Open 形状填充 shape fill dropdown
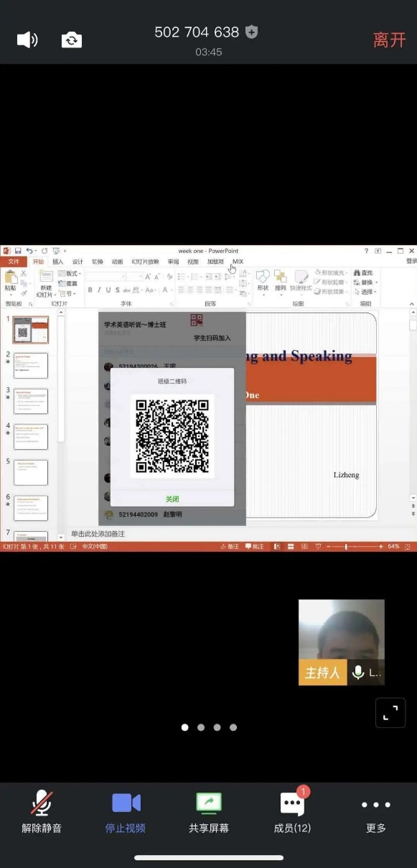The height and width of the screenshot is (868, 417). [x=332, y=273]
